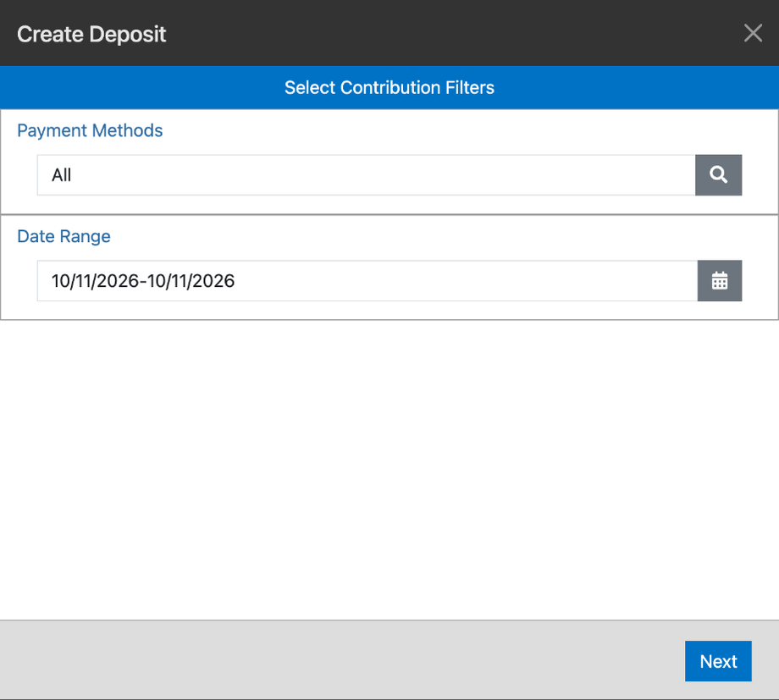Viewport: 779px width, 700px height.
Task: Click the Payment Methods label
Action: 90,130
